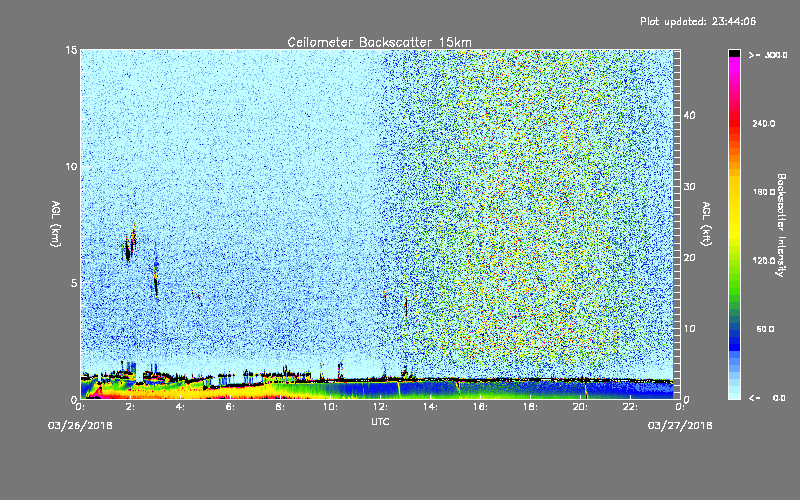Click the "10:" tick on the UTC axis
This screenshot has height=500, width=800.
[331, 407]
